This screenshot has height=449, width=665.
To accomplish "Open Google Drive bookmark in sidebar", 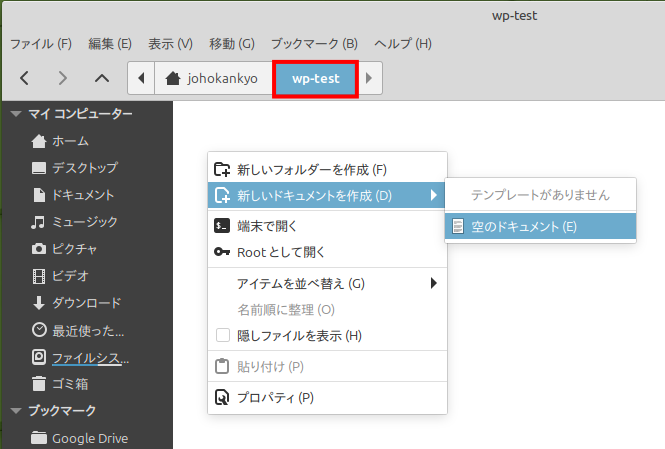I will click(x=89, y=438).
